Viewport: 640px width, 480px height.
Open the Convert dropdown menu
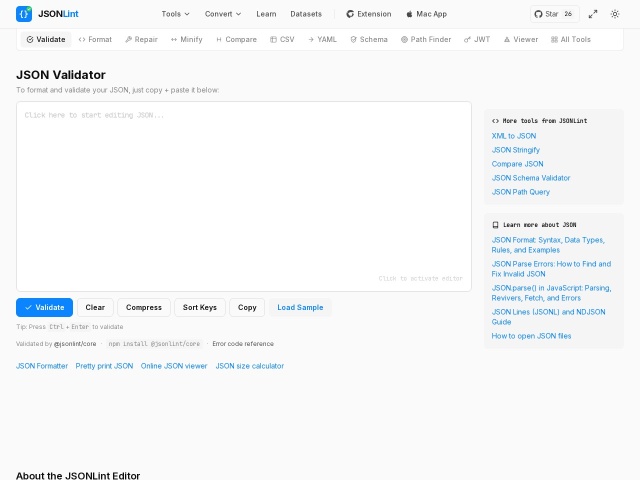point(223,14)
